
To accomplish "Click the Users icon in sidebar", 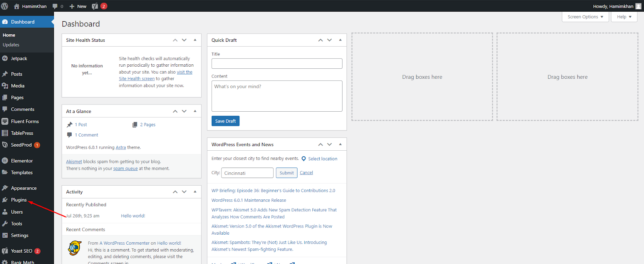I will pyautogui.click(x=5, y=212).
